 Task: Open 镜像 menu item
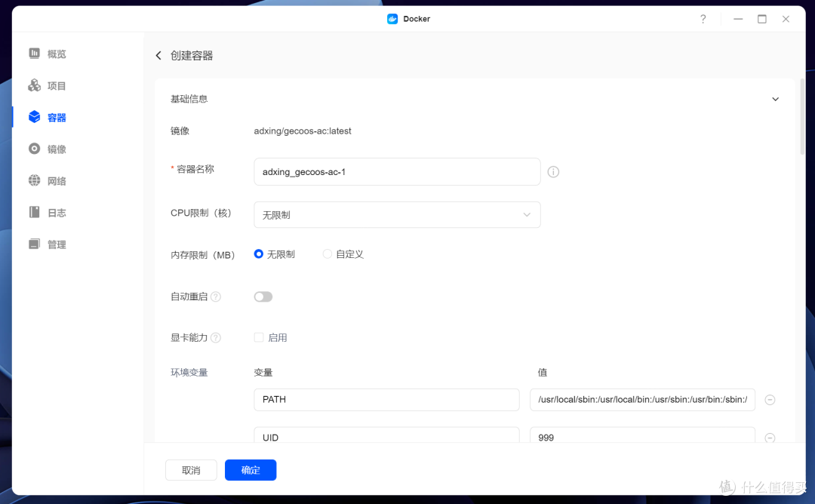click(x=57, y=149)
